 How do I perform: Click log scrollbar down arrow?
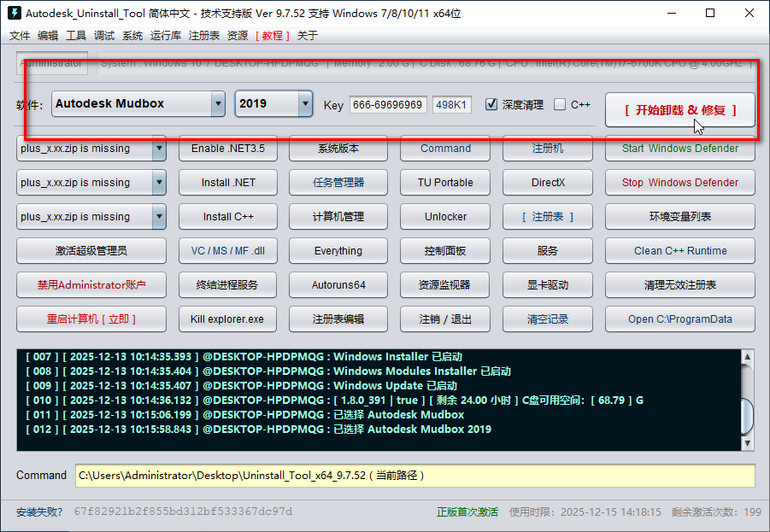tap(748, 443)
